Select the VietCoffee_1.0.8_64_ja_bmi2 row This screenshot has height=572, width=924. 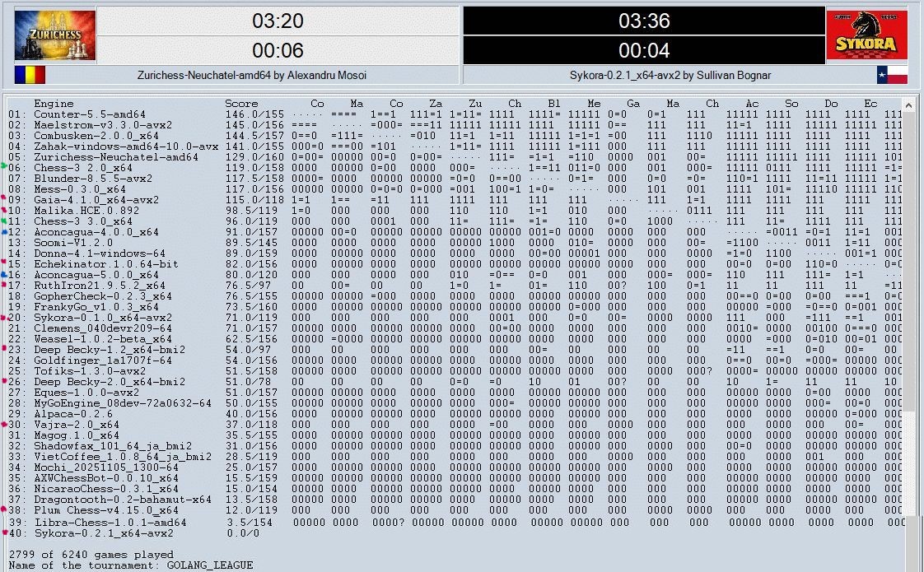point(455,457)
